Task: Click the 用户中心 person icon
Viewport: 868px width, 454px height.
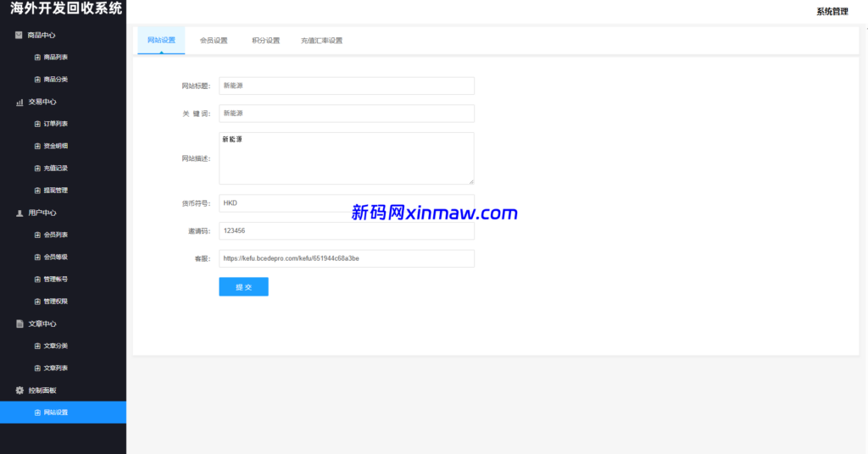Action: pyautogui.click(x=19, y=213)
